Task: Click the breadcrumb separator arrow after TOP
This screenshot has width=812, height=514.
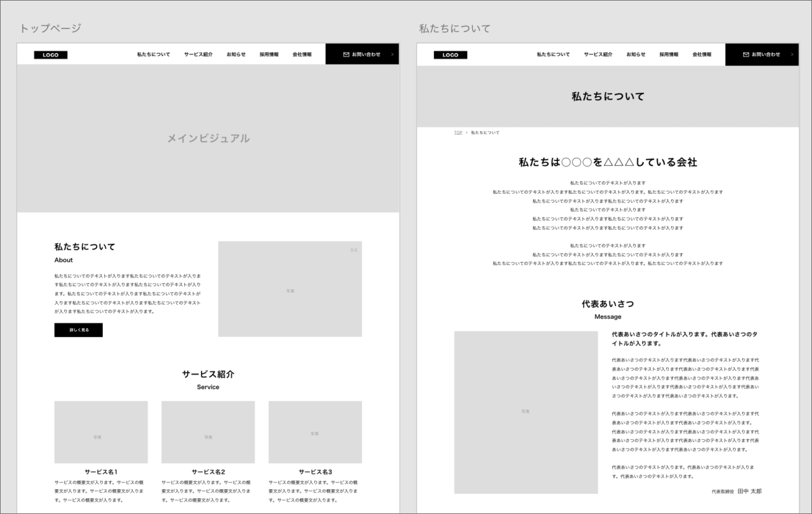Action: coord(466,132)
